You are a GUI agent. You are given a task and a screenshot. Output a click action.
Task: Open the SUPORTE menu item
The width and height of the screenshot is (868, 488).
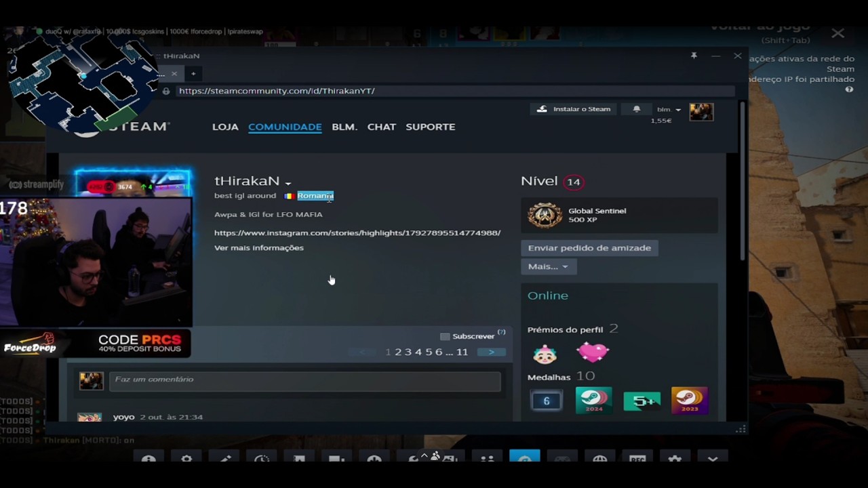coord(431,127)
